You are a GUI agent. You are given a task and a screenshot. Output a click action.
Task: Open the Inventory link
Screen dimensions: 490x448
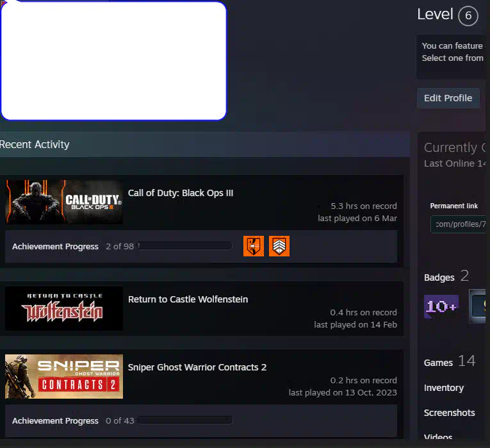444,388
